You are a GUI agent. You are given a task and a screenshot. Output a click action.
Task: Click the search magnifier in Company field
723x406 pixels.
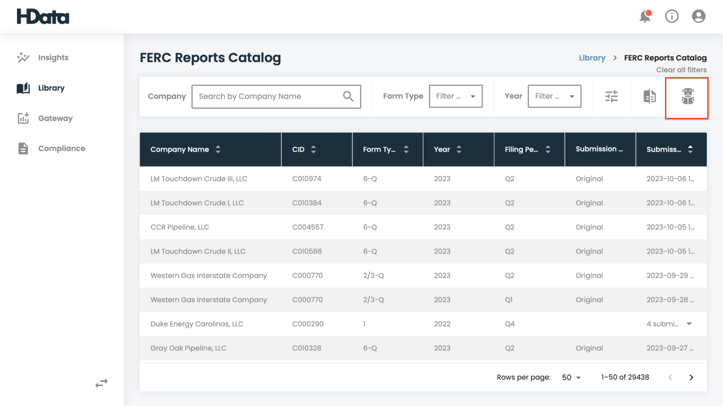(x=348, y=96)
